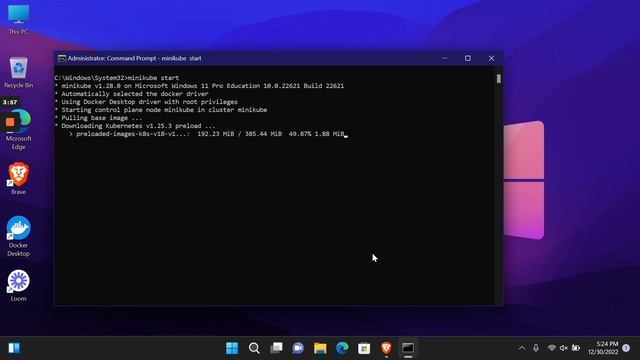Image resolution: width=640 pixels, height=360 pixels.
Task: Open Microsoft Store from the taskbar
Action: (x=364, y=348)
